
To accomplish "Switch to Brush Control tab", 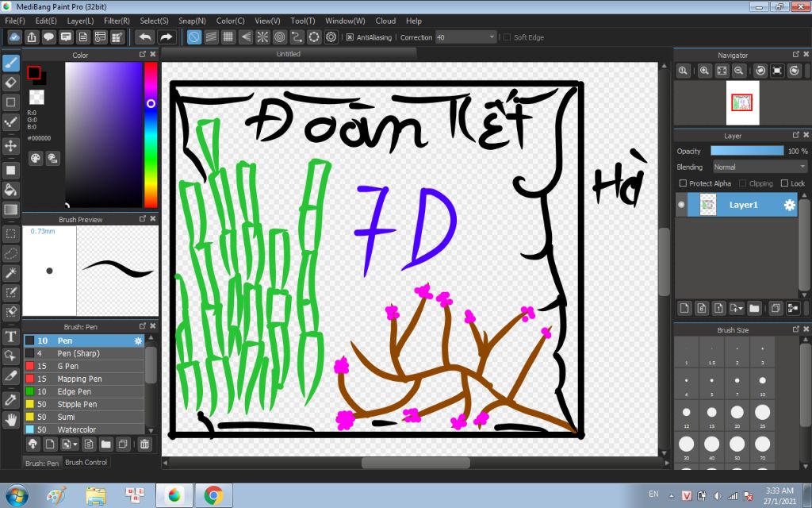I will [86, 463].
